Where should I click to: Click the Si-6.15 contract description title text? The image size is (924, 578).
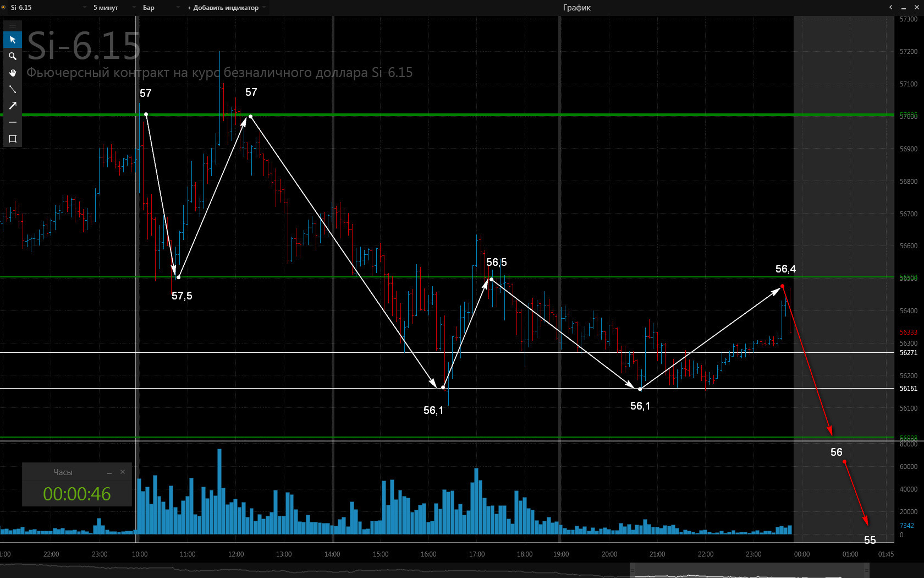(x=219, y=73)
